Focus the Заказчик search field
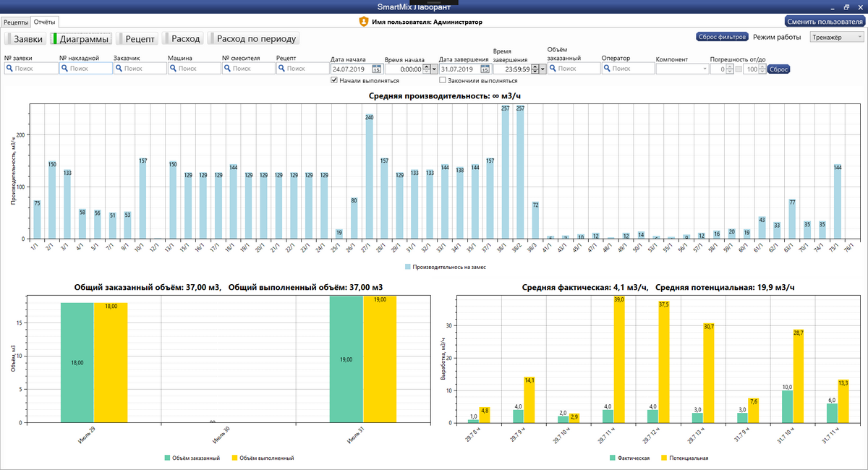868x470 pixels. (x=140, y=69)
